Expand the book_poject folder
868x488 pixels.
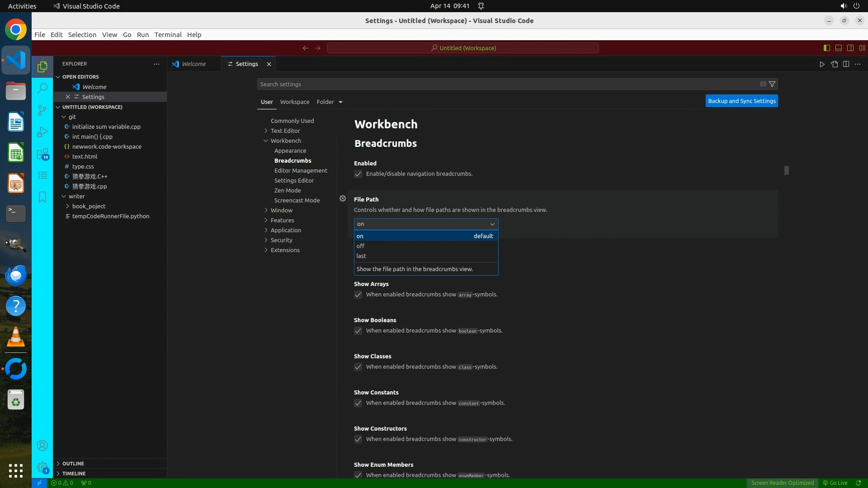[89, 206]
